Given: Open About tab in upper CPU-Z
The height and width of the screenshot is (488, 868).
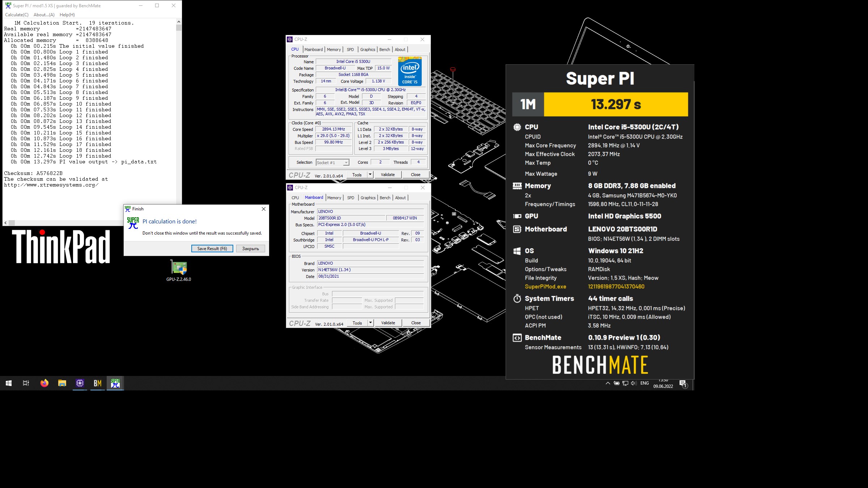Looking at the screenshot, I should click(400, 50).
